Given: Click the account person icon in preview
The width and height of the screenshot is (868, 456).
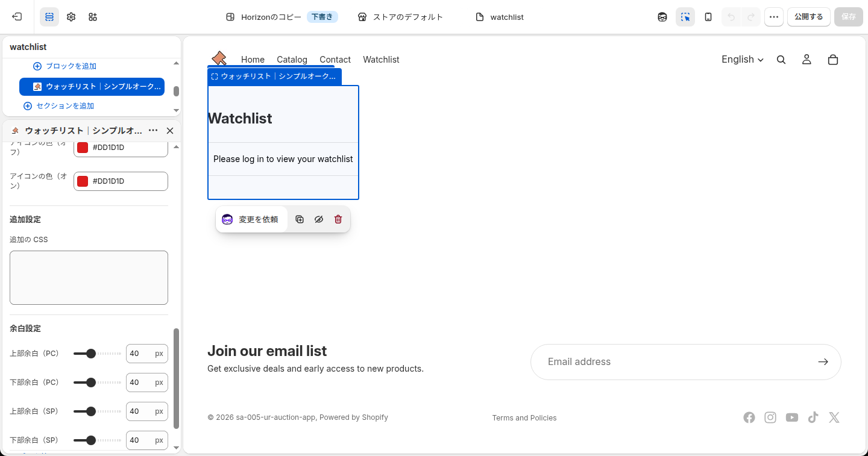Looking at the screenshot, I should click(807, 60).
